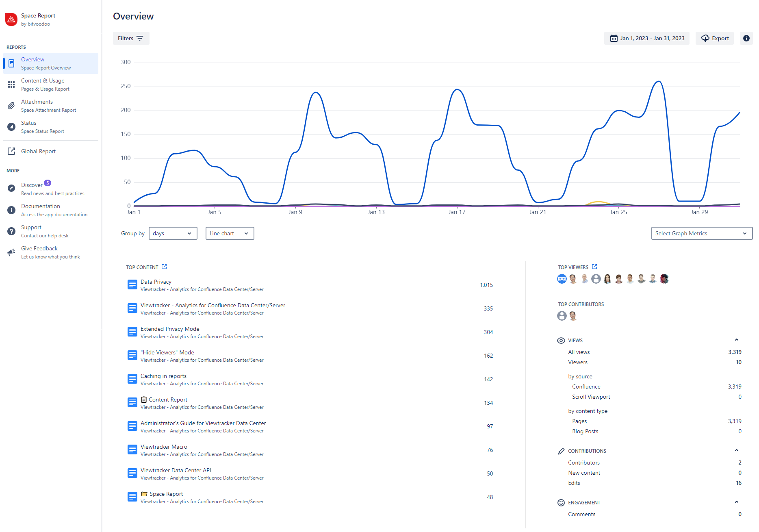Click the Space Report app logo
This screenshot has height=532, width=759.
[x=11, y=20]
